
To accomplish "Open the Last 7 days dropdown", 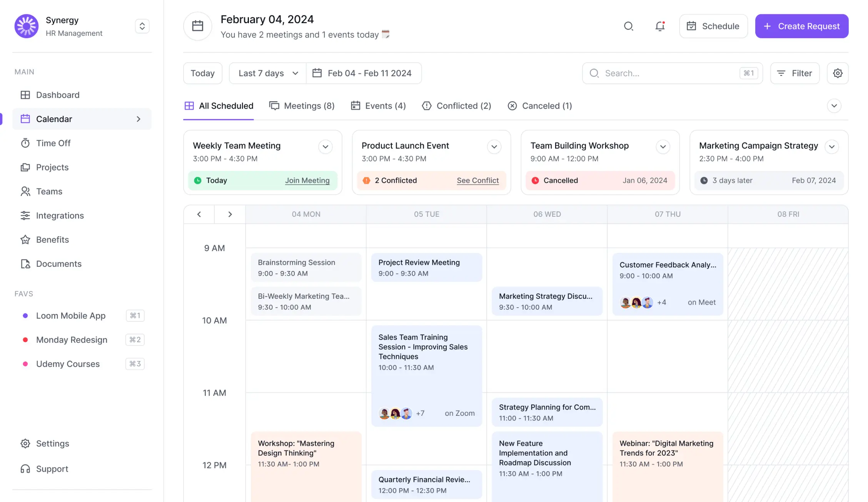I will pyautogui.click(x=268, y=73).
